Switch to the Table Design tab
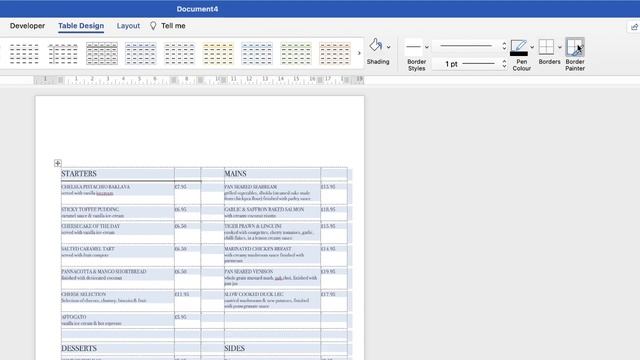Image resolution: width=640 pixels, height=360 pixels. (81, 26)
